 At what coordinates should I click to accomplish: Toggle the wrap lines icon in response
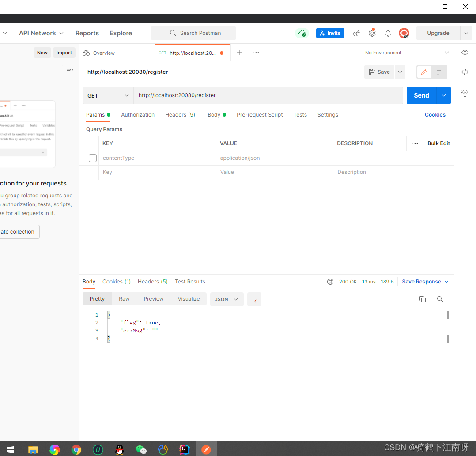click(254, 299)
